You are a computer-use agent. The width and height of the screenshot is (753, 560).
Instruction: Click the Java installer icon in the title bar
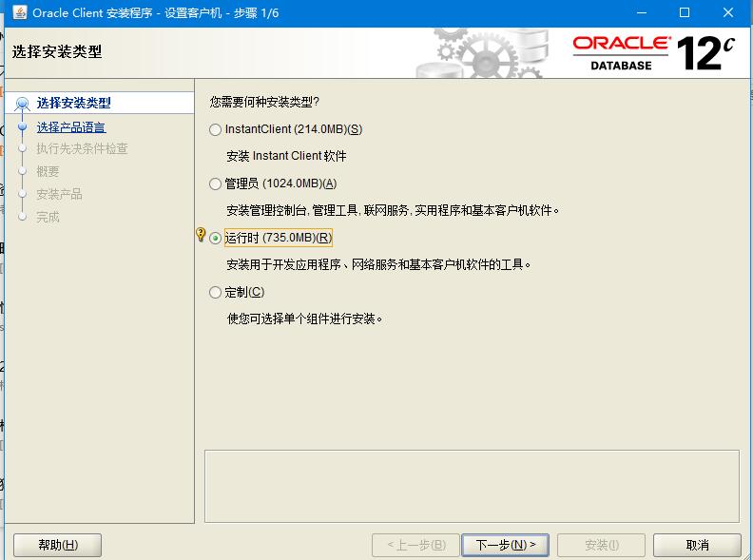tap(20, 12)
